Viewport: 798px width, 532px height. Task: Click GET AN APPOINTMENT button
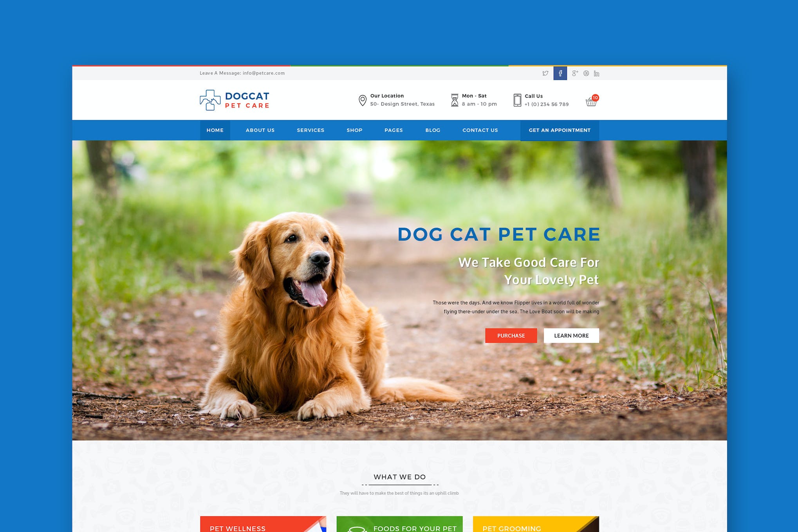(x=559, y=130)
